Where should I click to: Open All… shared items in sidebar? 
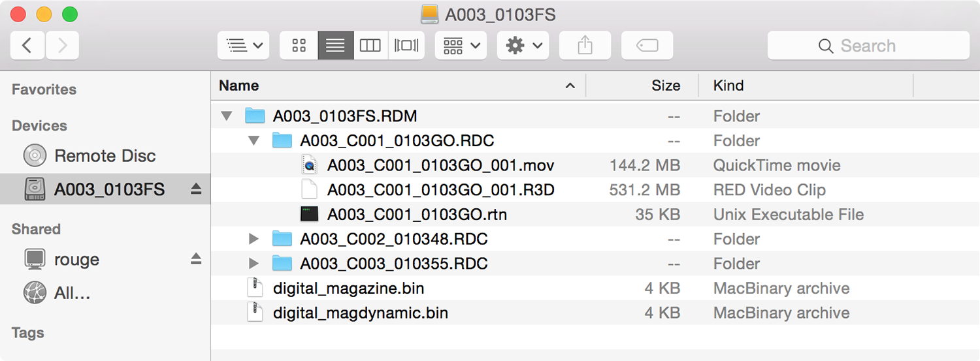pyautogui.click(x=72, y=293)
